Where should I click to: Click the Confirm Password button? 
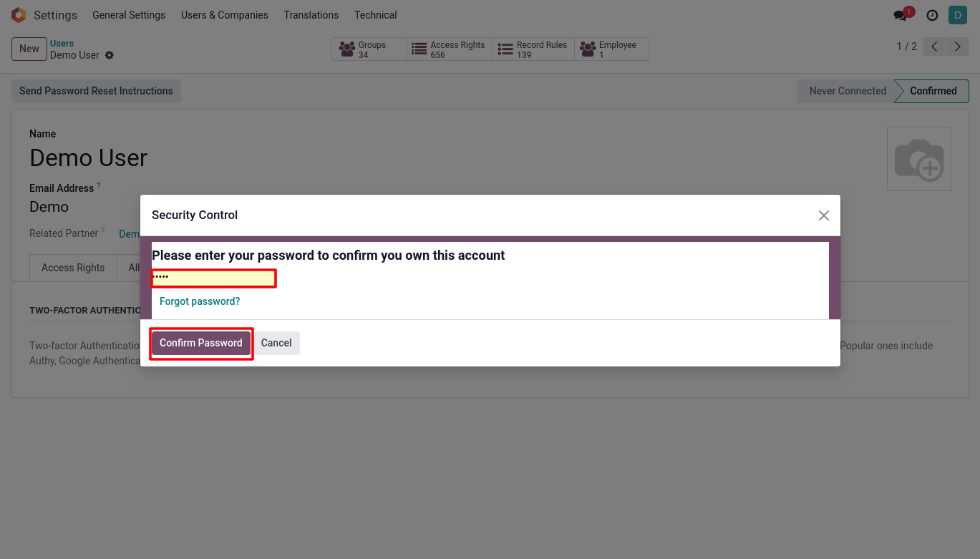201,343
